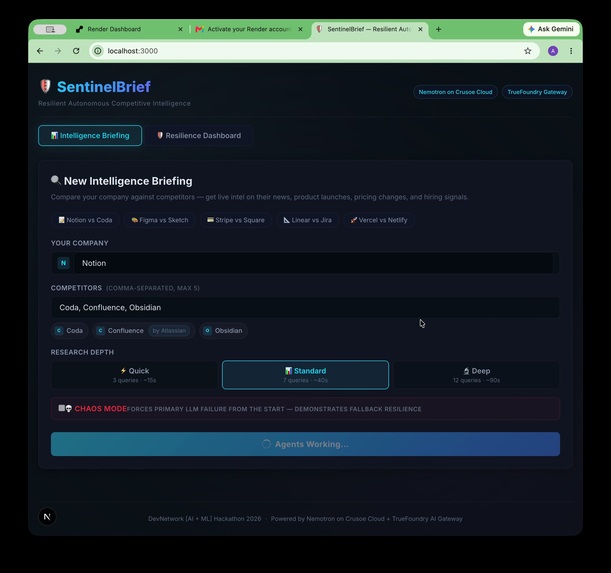Click the Agents Working button
The width and height of the screenshot is (611, 573).
pyautogui.click(x=306, y=444)
